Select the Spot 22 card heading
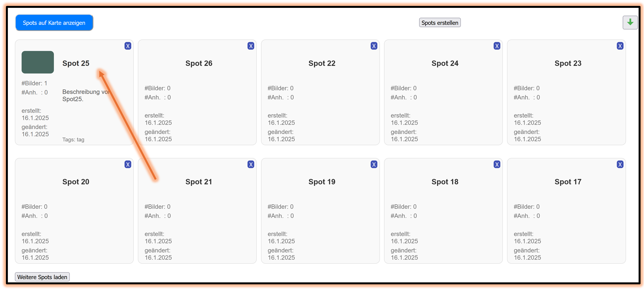 (x=322, y=63)
